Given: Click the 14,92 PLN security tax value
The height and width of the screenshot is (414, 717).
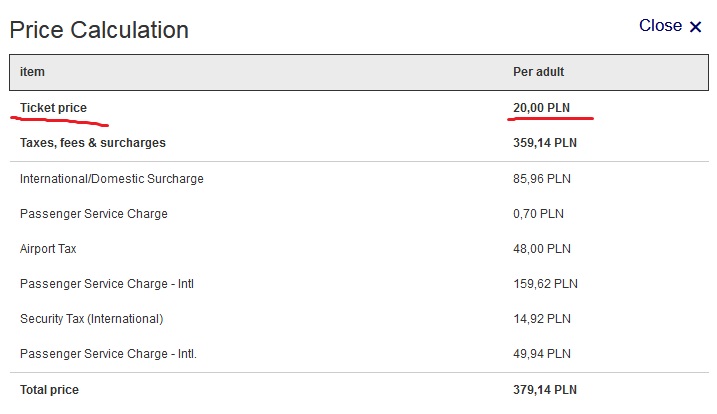Looking at the screenshot, I should [542, 319].
